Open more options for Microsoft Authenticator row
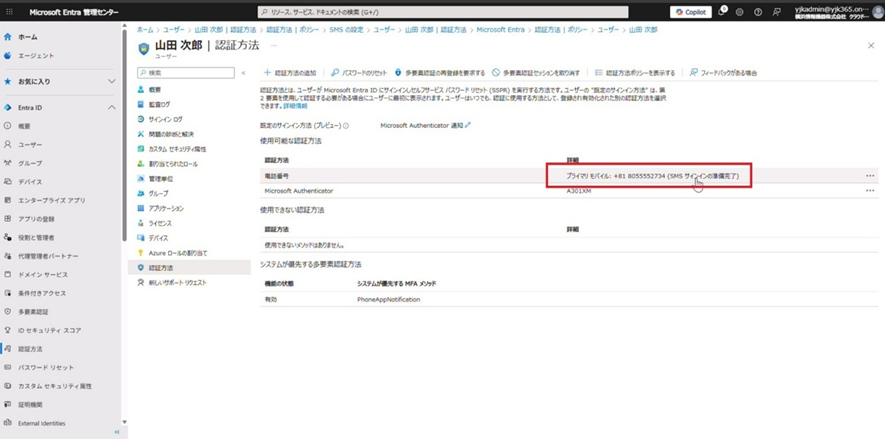The height and width of the screenshot is (439, 885). 870,190
